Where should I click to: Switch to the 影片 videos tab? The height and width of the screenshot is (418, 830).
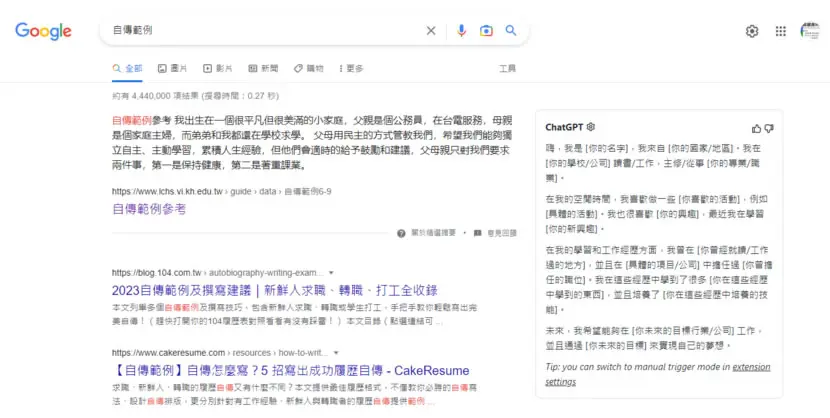tap(218, 68)
